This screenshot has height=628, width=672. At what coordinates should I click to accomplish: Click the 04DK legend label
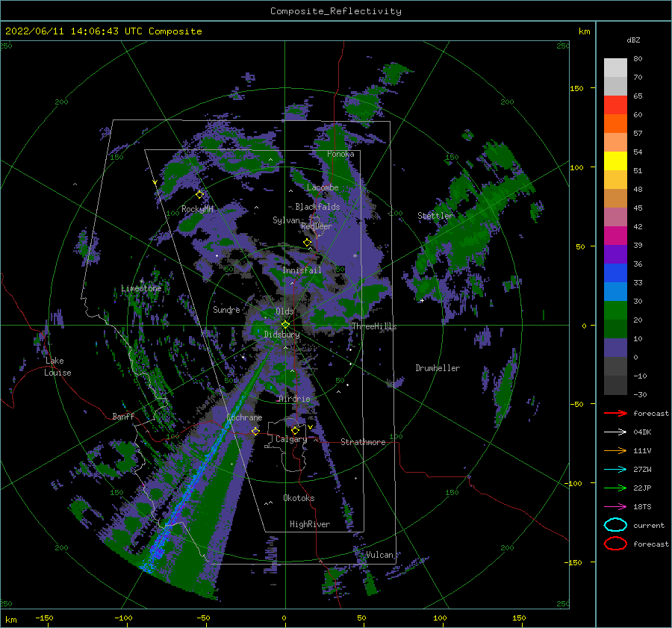coord(642,432)
